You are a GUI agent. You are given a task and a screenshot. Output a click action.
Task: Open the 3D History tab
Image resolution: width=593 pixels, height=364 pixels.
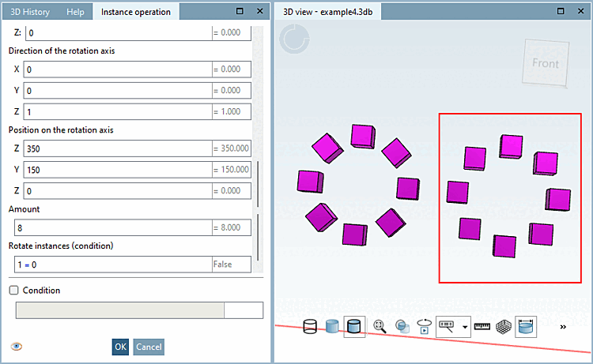tap(30, 12)
